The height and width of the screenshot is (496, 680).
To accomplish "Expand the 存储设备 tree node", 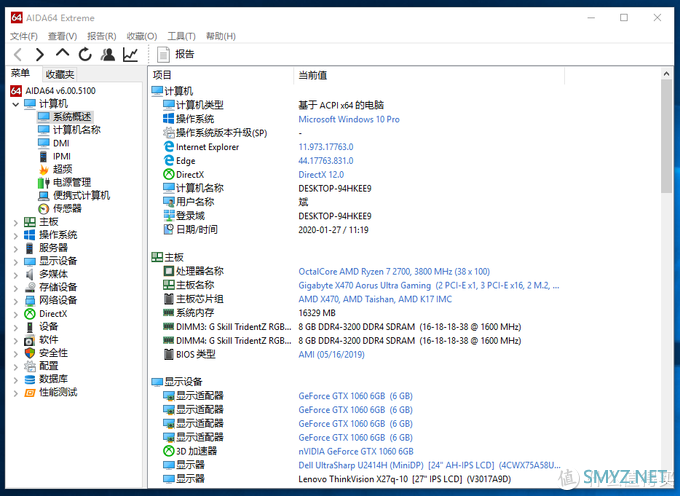I will (16, 288).
